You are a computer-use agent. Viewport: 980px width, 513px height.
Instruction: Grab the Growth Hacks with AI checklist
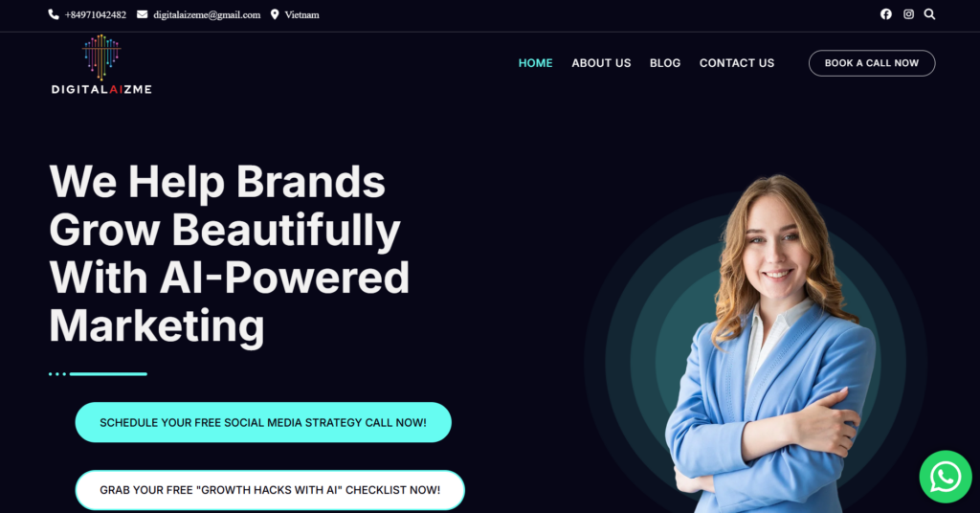point(270,490)
